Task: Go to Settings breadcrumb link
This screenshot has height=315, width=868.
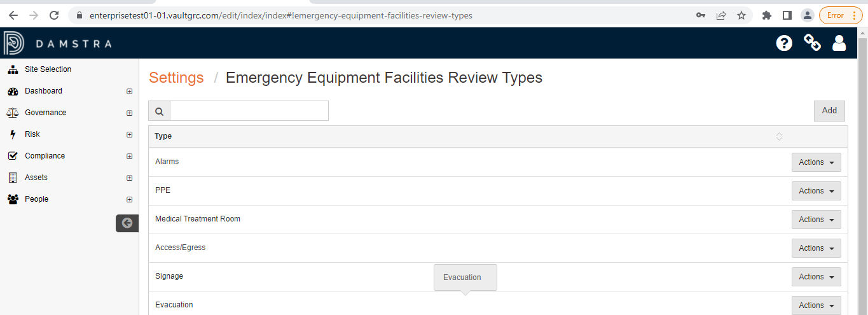Action: coord(176,78)
